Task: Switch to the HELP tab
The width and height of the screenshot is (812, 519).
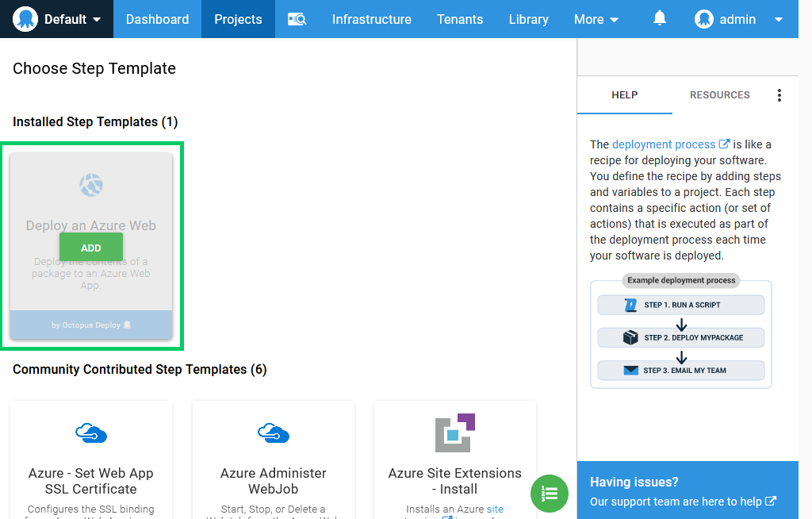Action: point(625,95)
